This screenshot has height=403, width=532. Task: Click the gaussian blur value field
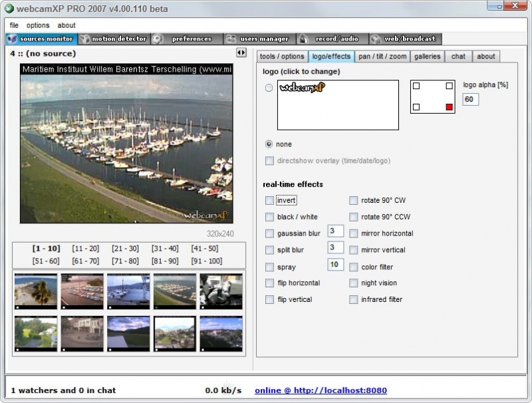[336, 231]
